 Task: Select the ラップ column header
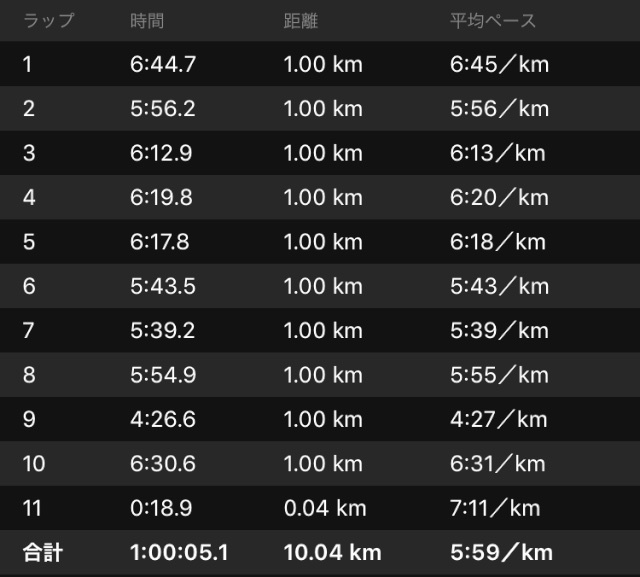(49, 20)
